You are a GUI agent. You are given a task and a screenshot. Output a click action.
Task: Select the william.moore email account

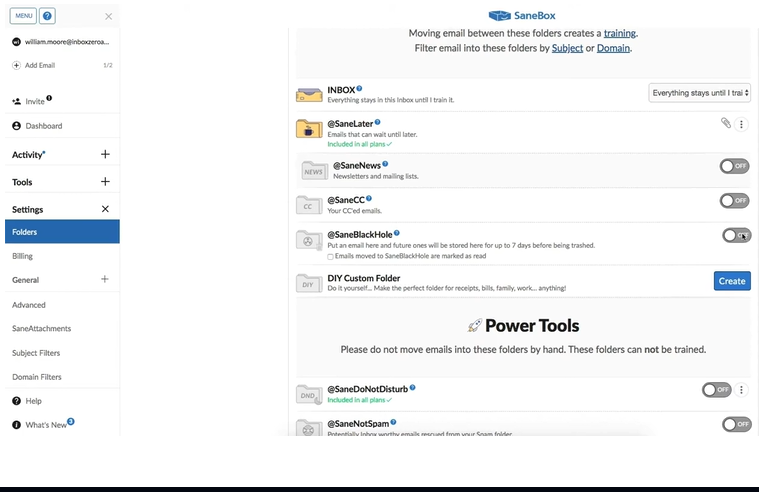click(62, 42)
